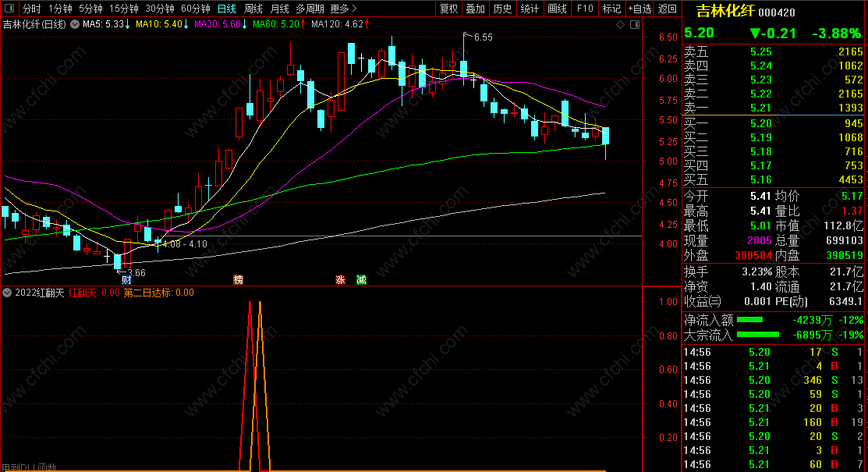
Task: Add stock via the +自选 button
Action: click(x=640, y=9)
